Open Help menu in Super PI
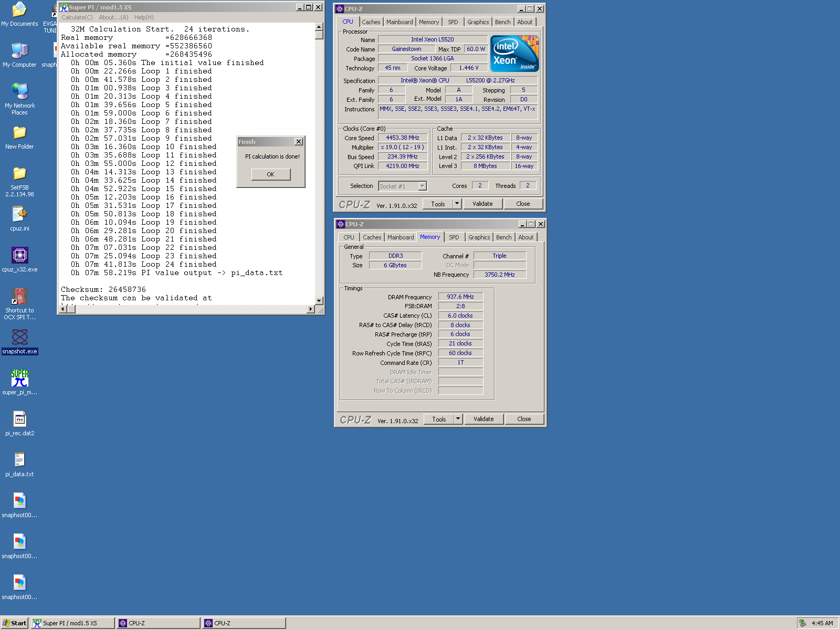Screen dimensions: 840x630 click(144, 17)
